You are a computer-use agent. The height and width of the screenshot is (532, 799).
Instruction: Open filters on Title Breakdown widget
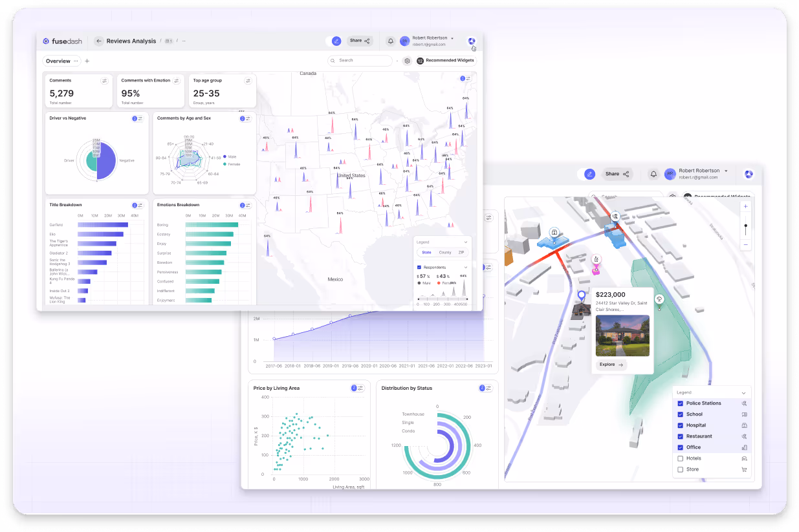[x=138, y=205]
